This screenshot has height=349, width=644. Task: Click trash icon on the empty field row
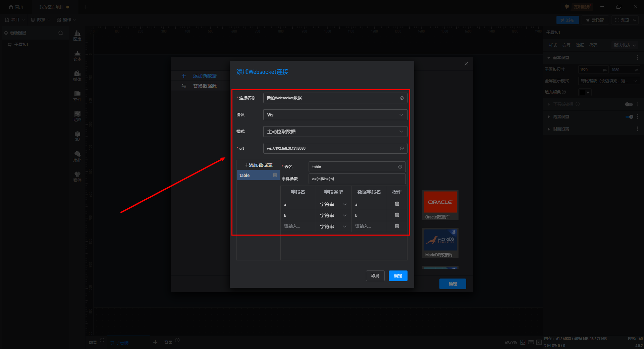[x=397, y=226]
